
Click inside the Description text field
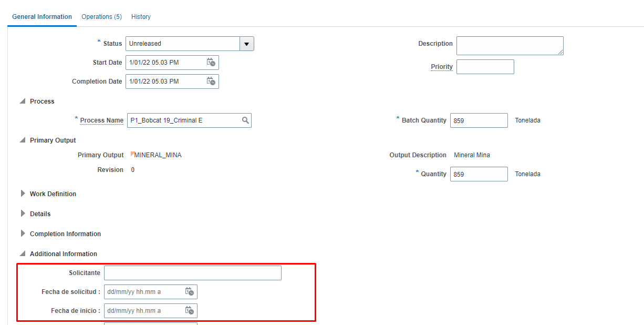point(510,45)
